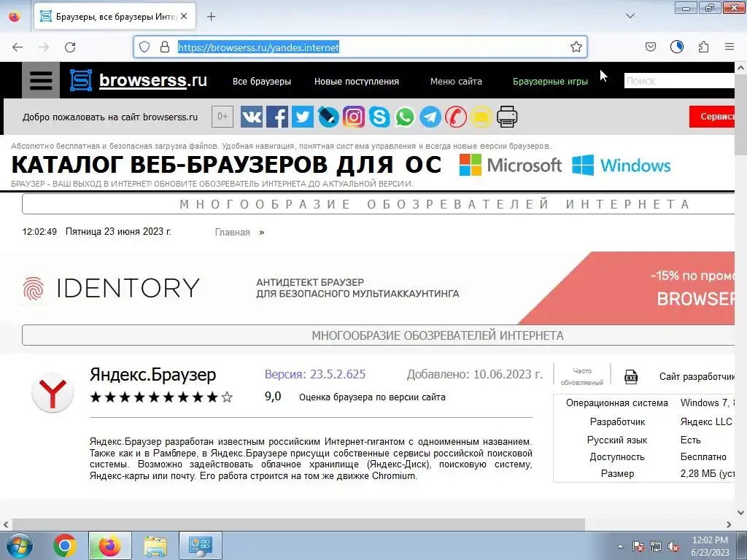This screenshot has height=560, width=747.
Task: Open the Instagram icon
Action: [354, 117]
